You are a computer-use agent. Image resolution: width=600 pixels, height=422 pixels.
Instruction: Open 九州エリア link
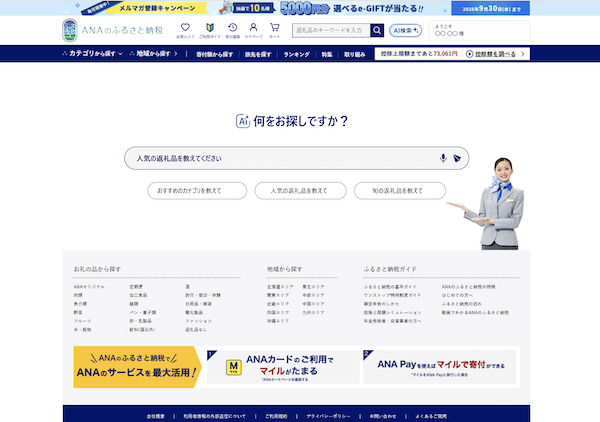click(x=313, y=313)
